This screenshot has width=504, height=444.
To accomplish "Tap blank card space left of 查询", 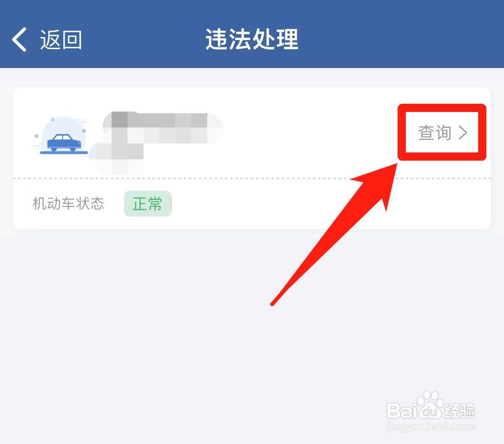I will (308, 132).
